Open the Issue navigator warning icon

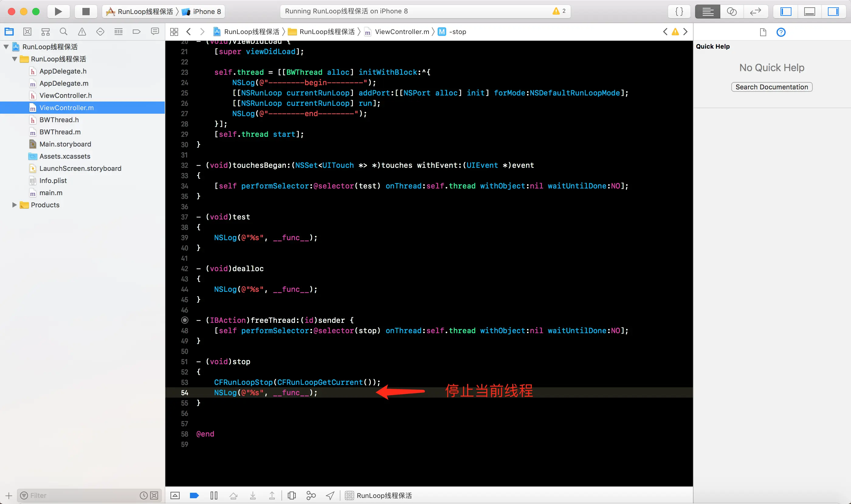tap(82, 32)
